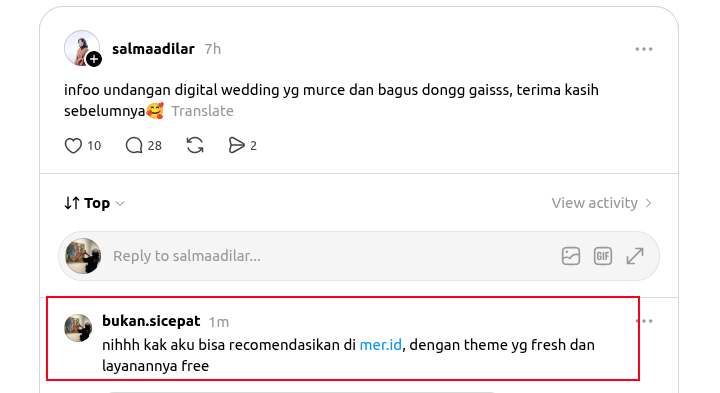Image resolution: width=720 pixels, height=393 pixels.
Task: Open replies via the comment bubble icon
Action: 134,146
